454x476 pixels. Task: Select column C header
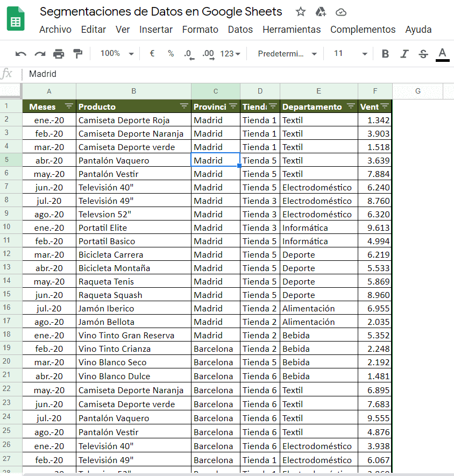pyautogui.click(x=216, y=91)
